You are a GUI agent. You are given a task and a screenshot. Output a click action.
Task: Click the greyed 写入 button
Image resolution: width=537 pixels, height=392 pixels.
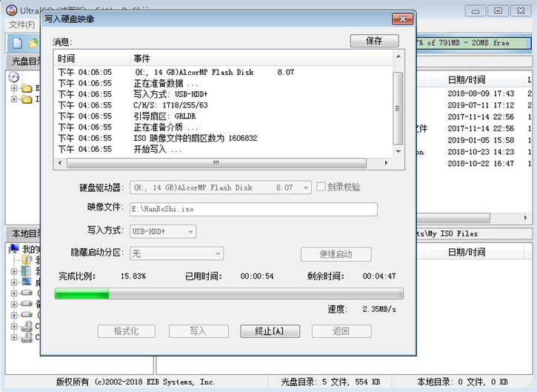coord(199,331)
